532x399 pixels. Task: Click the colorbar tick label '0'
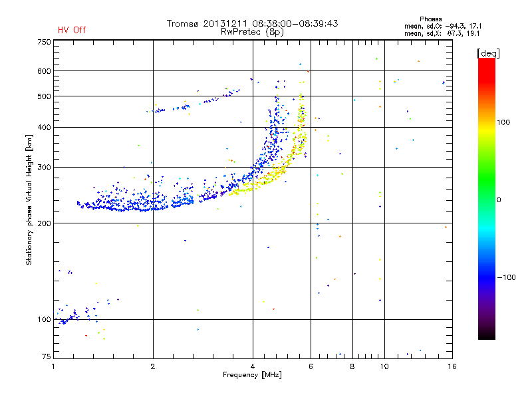click(x=499, y=200)
